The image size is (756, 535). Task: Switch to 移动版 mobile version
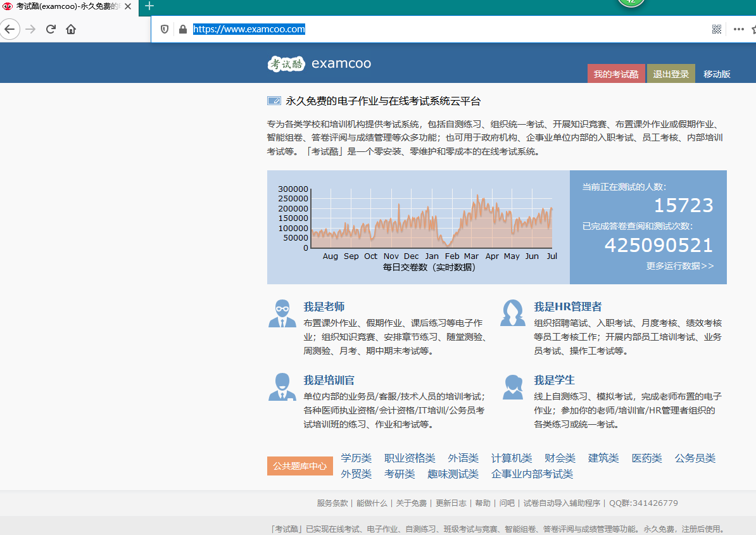point(717,74)
